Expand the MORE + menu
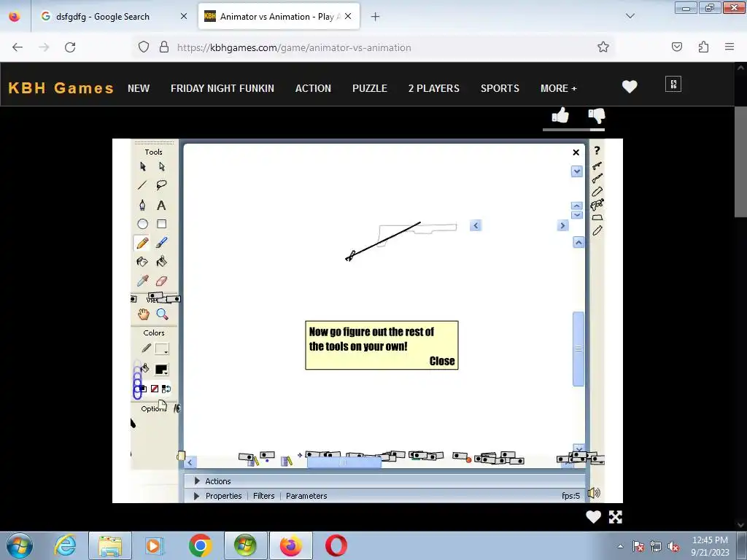 (x=558, y=88)
